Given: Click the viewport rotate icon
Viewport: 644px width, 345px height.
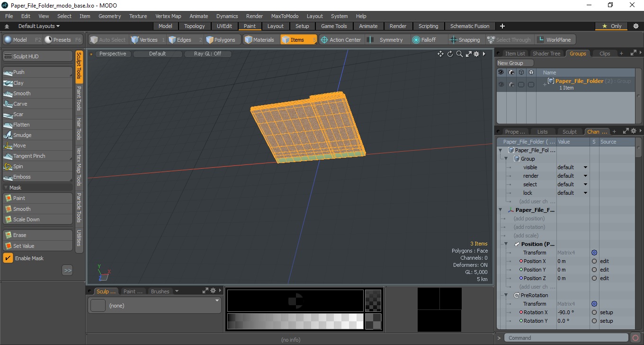Looking at the screenshot, I should click(450, 54).
